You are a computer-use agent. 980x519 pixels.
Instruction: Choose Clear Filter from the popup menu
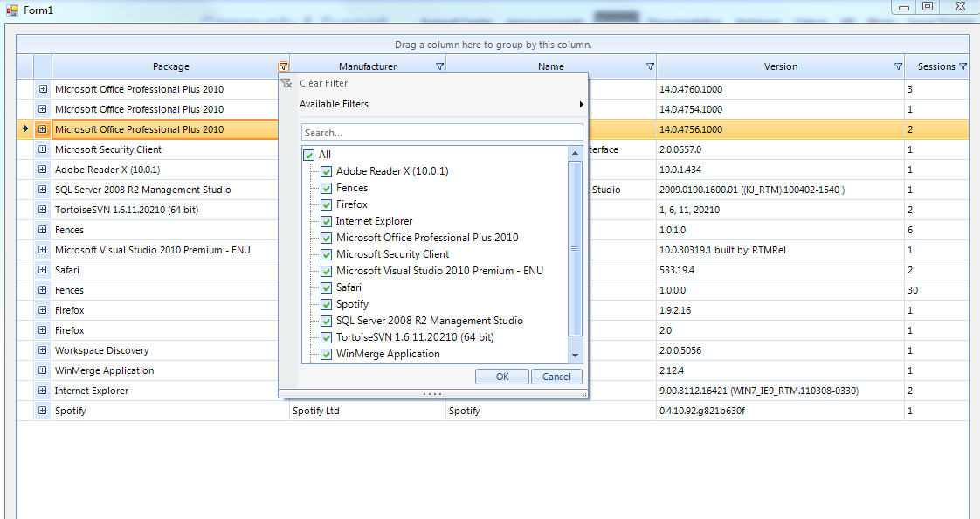[323, 83]
